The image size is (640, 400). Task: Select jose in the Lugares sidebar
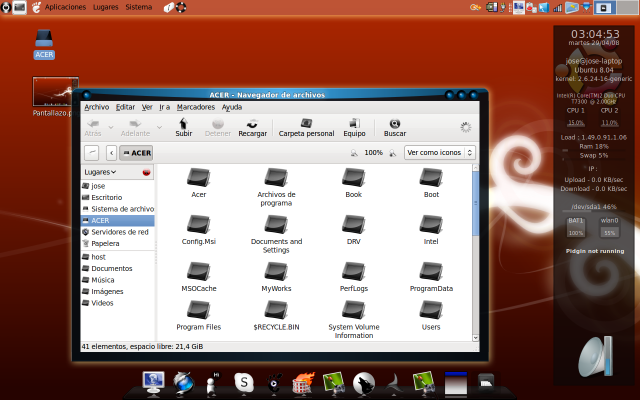click(118, 186)
